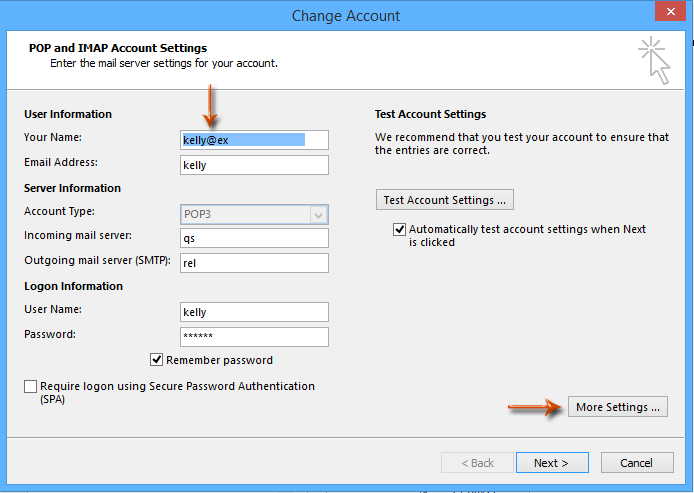
Task: Focus the Incoming mail server field
Action: [253, 238]
